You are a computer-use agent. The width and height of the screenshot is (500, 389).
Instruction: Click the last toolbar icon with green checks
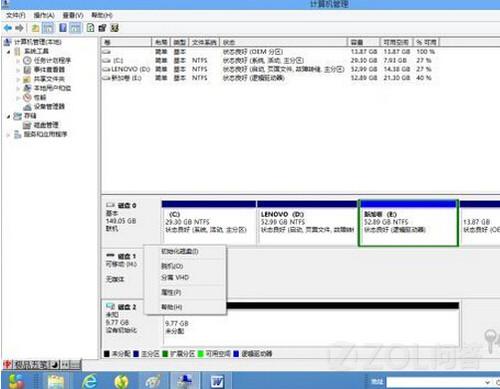pos(115,28)
